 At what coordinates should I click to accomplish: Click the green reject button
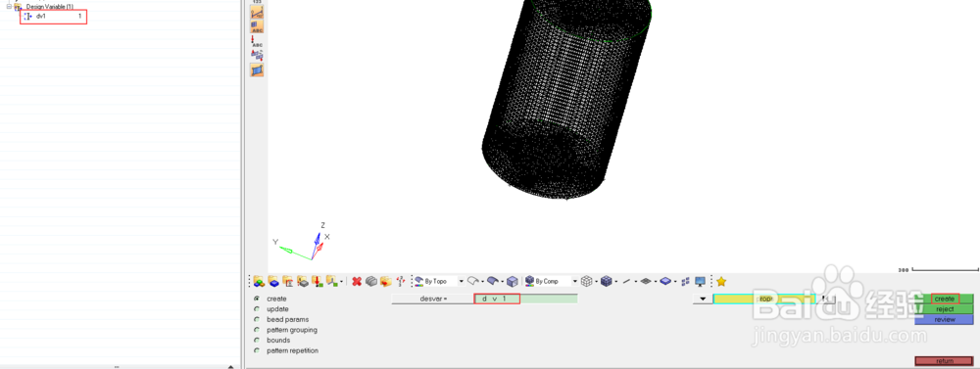(945, 309)
